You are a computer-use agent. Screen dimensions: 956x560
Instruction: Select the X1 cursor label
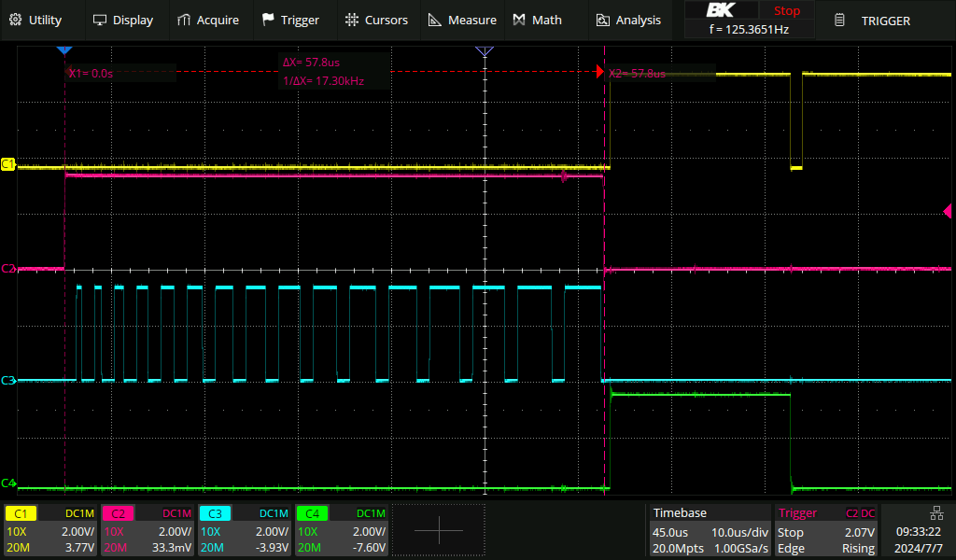(91, 73)
